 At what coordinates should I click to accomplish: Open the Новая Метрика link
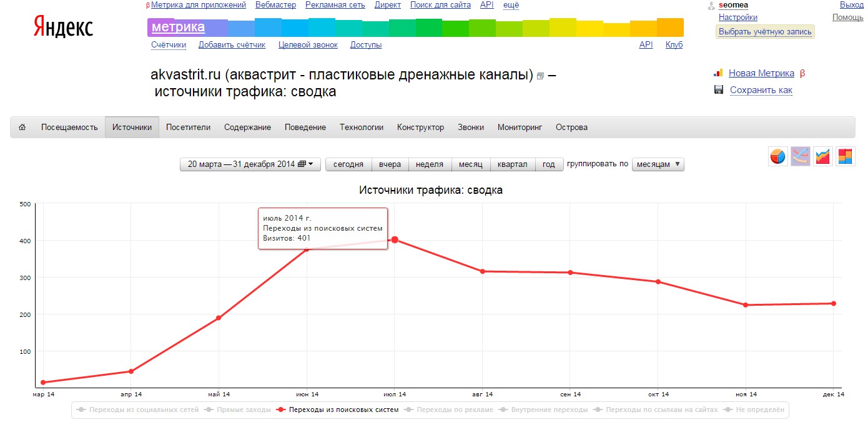[761, 73]
